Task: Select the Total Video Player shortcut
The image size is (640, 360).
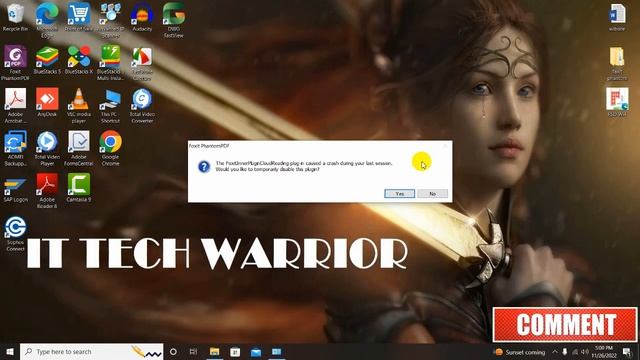Action: coord(47,148)
